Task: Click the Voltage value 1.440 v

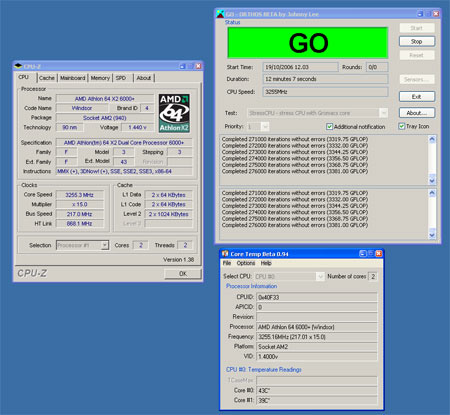Action: [x=138, y=127]
